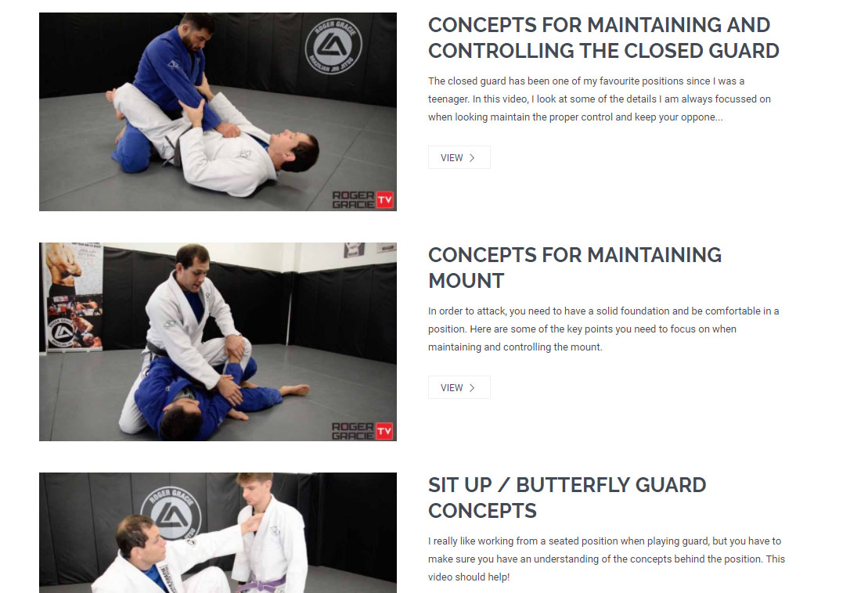Click round Roger Gracie emblem in butterfly guard image
This screenshot has height=593, width=868.
tap(171, 513)
